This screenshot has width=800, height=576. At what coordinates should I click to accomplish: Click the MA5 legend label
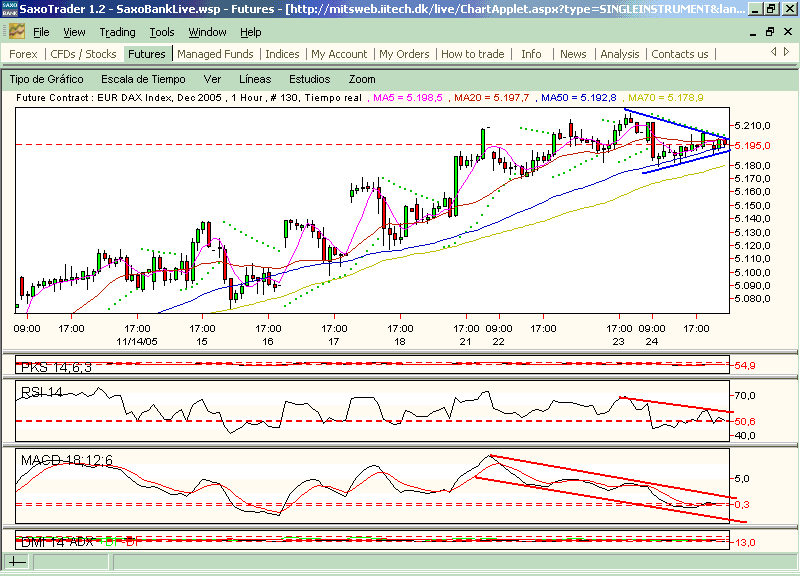click(x=408, y=97)
